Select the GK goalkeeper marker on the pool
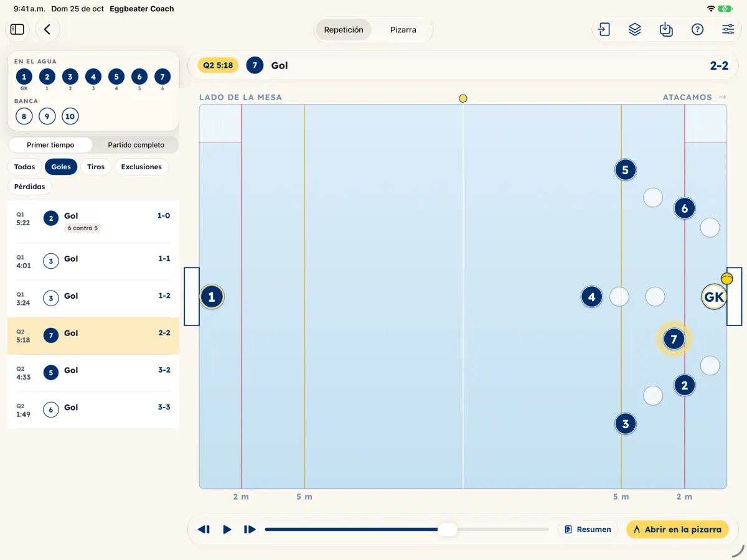The image size is (747, 560). (x=714, y=297)
